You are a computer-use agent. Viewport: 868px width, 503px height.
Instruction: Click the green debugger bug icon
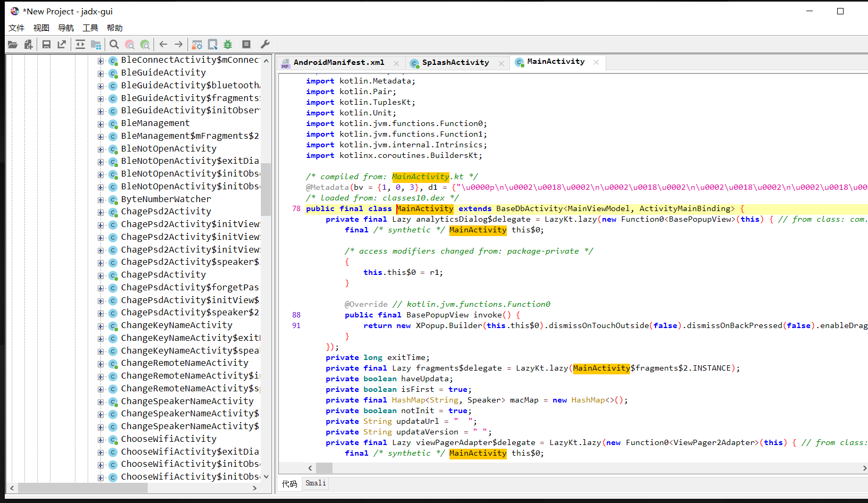tap(227, 44)
